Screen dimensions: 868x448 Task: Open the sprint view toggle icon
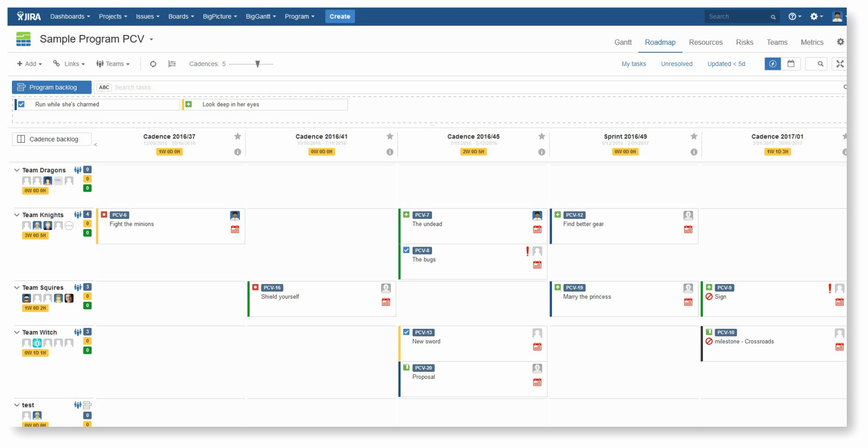pyautogui.click(x=172, y=64)
